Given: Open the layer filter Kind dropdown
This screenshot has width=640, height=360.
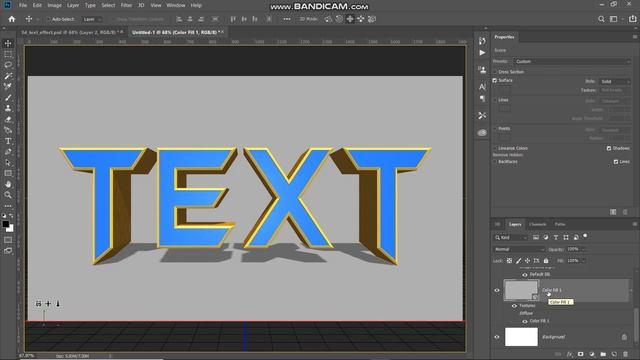Looking at the screenshot, I should tap(511, 238).
